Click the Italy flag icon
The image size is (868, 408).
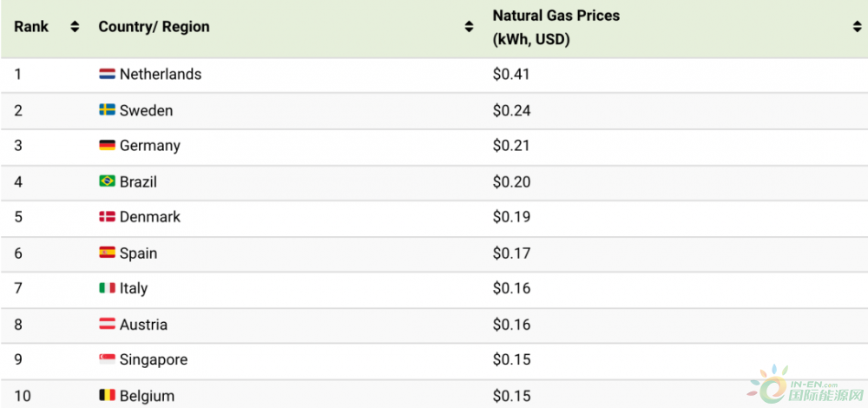tap(107, 288)
